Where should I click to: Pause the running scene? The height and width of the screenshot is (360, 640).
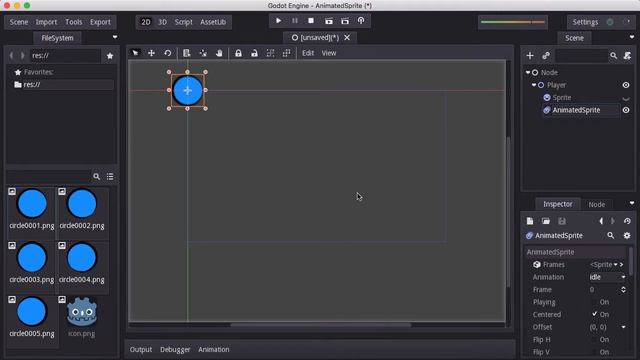pos(295,20)
